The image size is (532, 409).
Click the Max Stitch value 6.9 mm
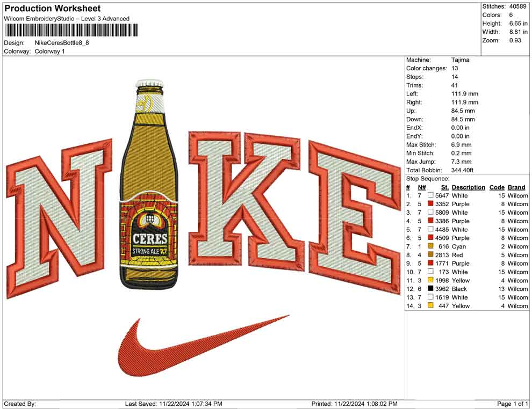(462, 145)
